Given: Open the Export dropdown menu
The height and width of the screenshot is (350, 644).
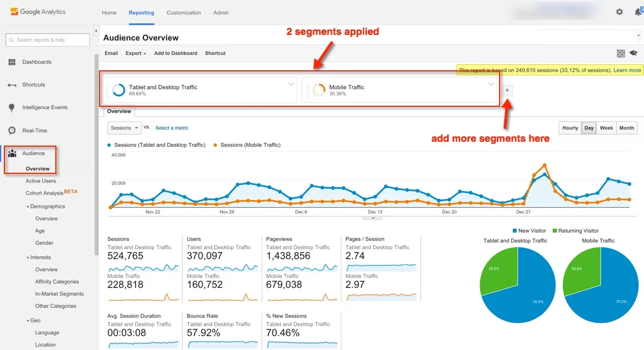Looking at the screenshot, I should [x=134, y=53].
